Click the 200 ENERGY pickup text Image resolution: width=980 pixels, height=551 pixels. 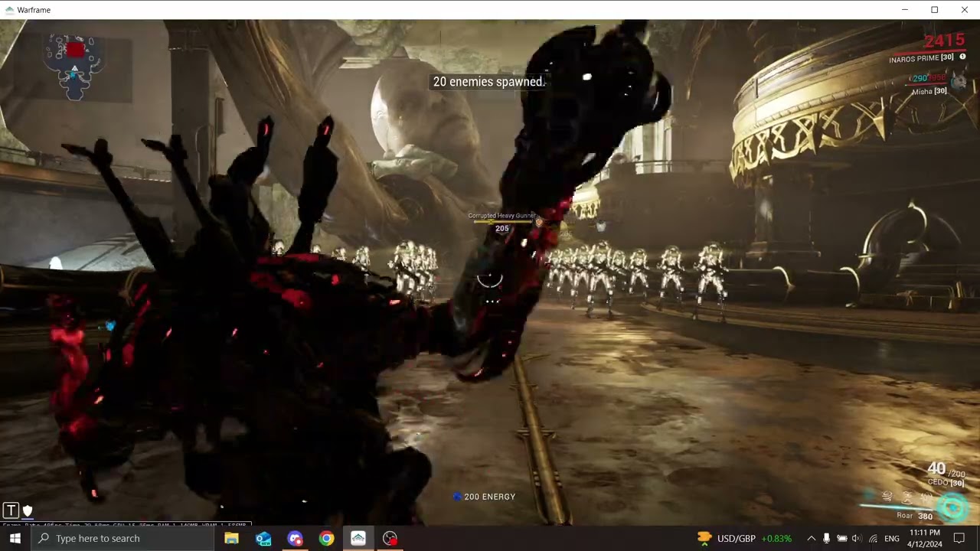pos(490,497)
